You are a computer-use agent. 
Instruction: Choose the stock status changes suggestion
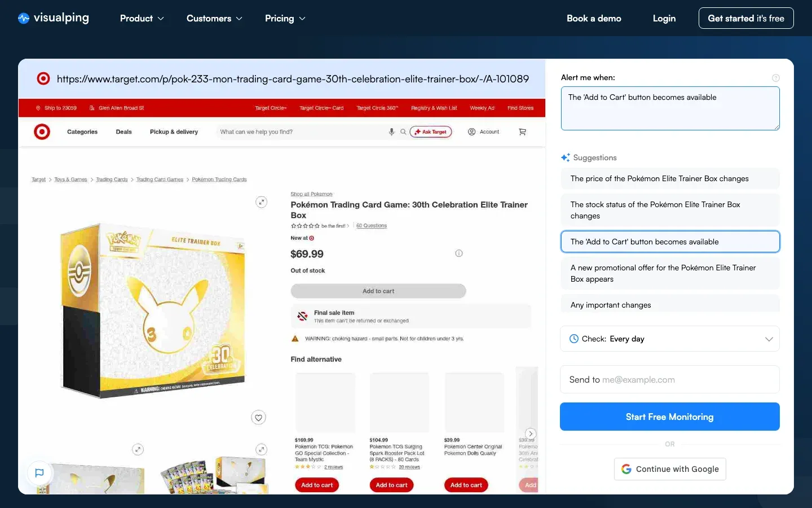(x=670, y=210)
